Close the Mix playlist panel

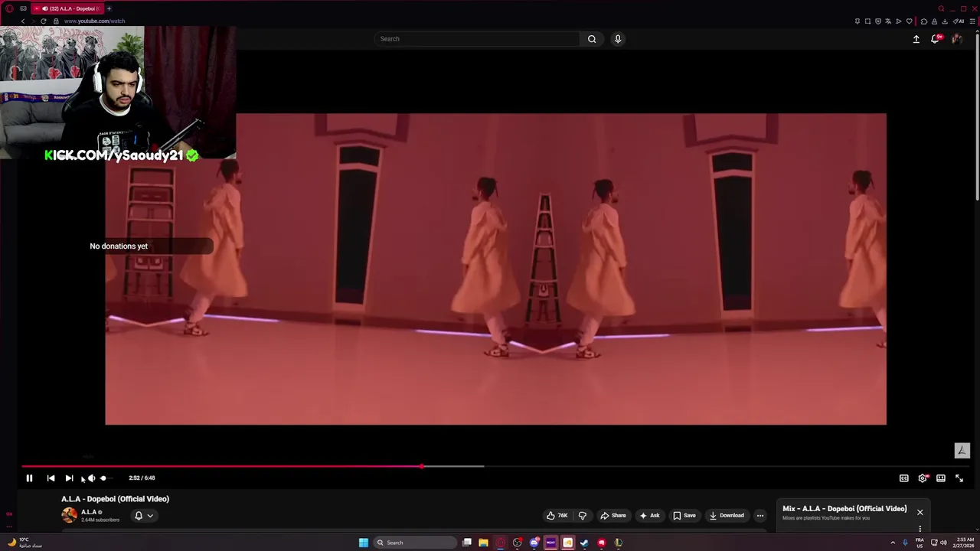tap(920, 512)
